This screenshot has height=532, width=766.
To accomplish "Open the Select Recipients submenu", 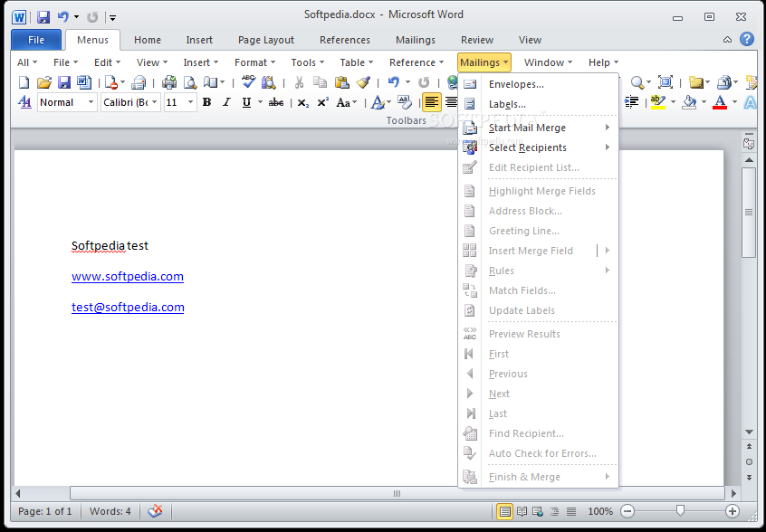I will [539, 147].
